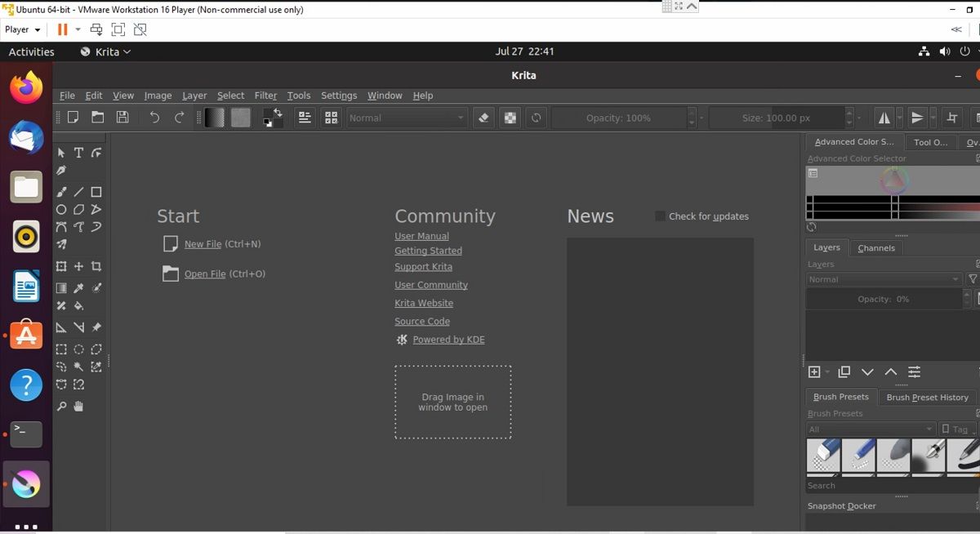Select the Freehand Brush tool
980x534 pixels.
61,193
